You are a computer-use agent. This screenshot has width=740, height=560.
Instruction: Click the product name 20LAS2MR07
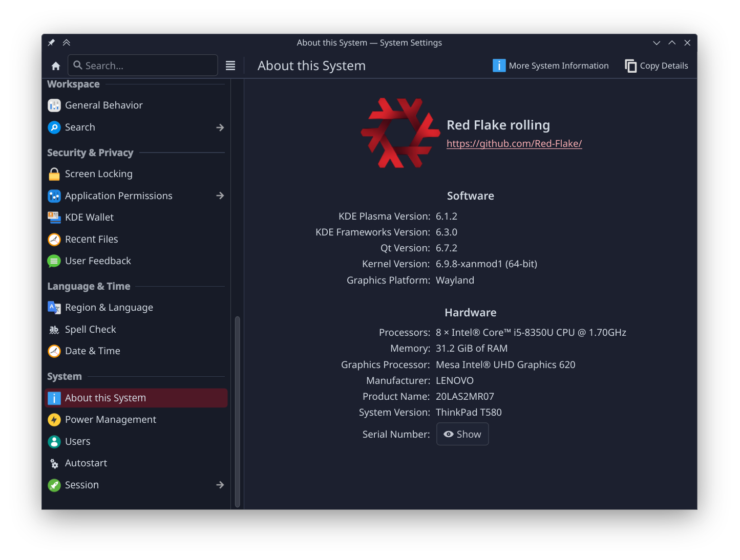(465, 397)
